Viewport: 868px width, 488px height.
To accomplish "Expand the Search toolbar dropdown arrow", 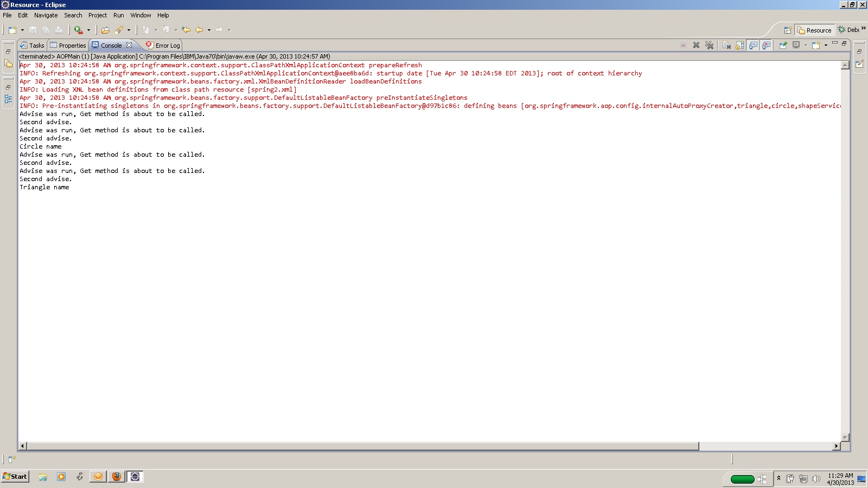I will (x=129, y=30).
